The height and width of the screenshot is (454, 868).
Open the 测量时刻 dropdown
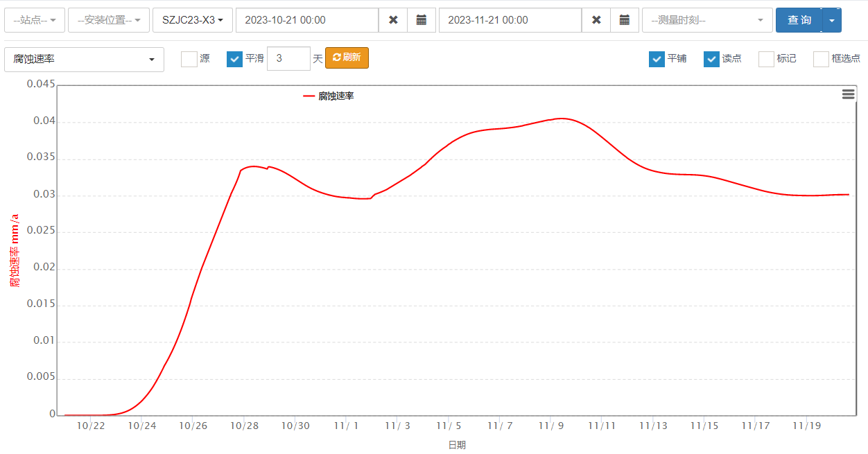[707, 20]
